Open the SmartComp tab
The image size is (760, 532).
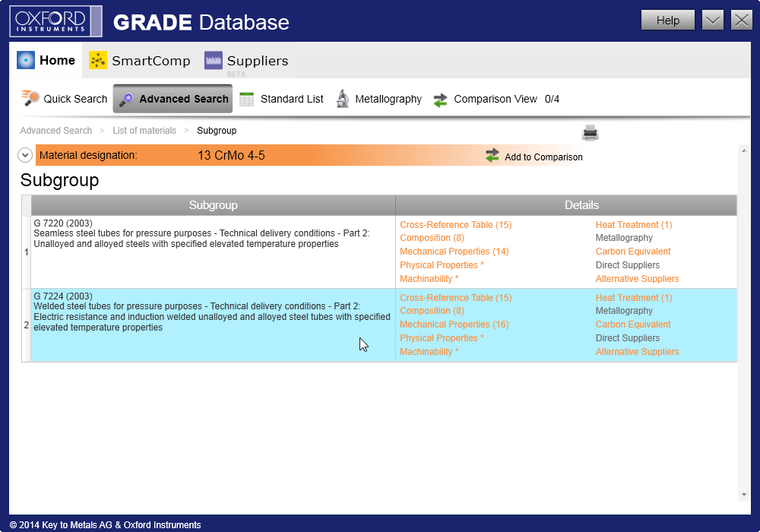[x=140, y=61]
